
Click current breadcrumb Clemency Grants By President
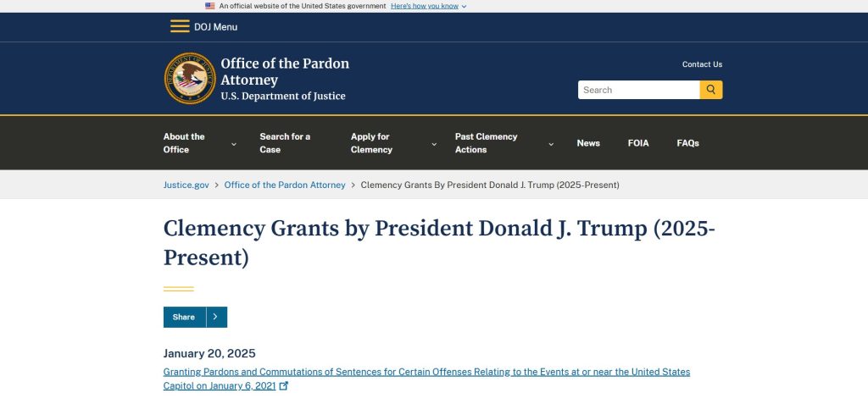[490, 185]
